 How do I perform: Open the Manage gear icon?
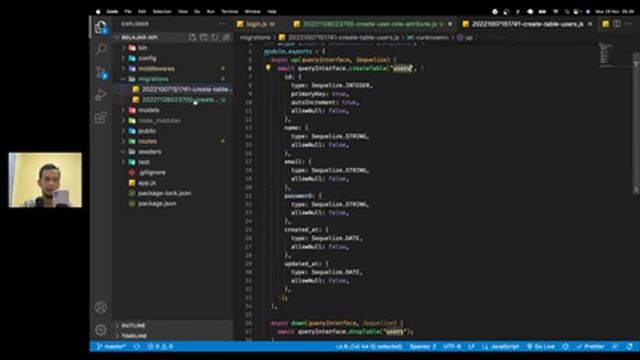[x=101, y=330]
